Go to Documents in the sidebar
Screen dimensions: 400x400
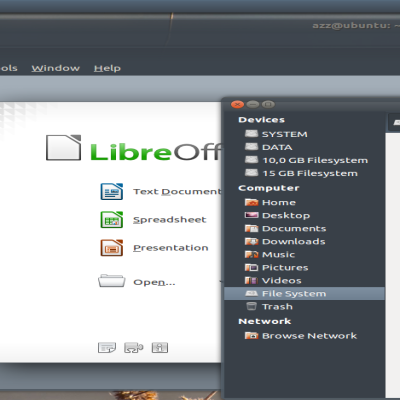click(294, 229)
